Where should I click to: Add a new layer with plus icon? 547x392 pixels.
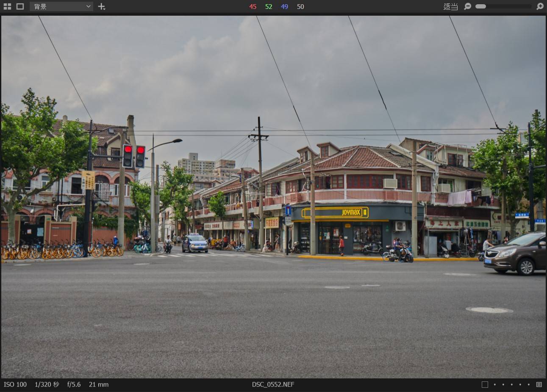[102, 6]
